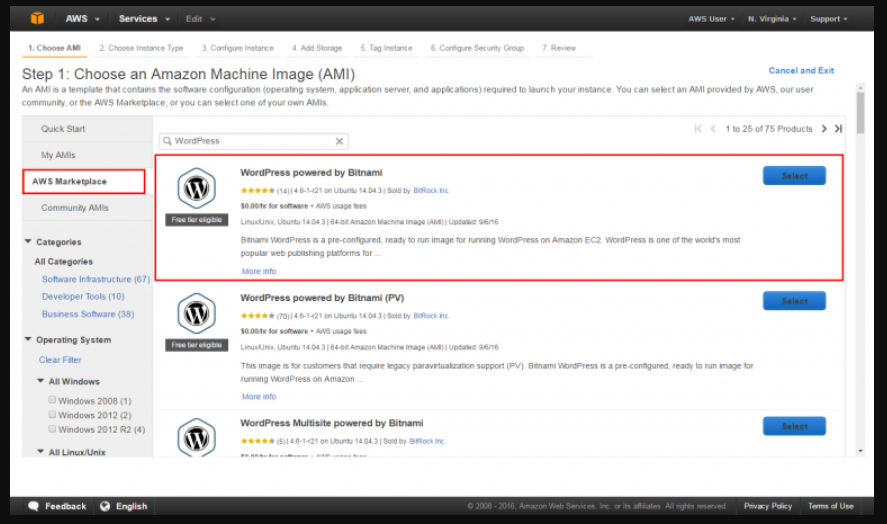Viewport: 887px width, 524px height.
Task: Click the globe language icon
Action: 104,506
